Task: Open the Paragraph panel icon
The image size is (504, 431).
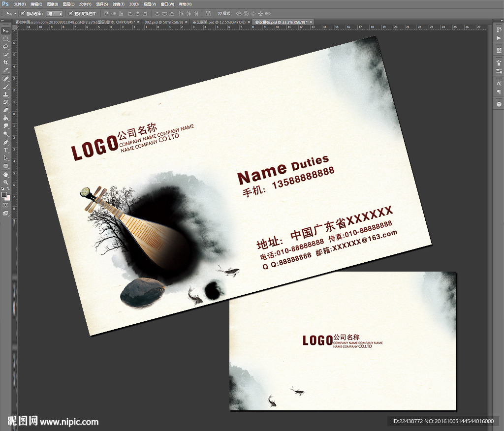Action: click(499, 92)
